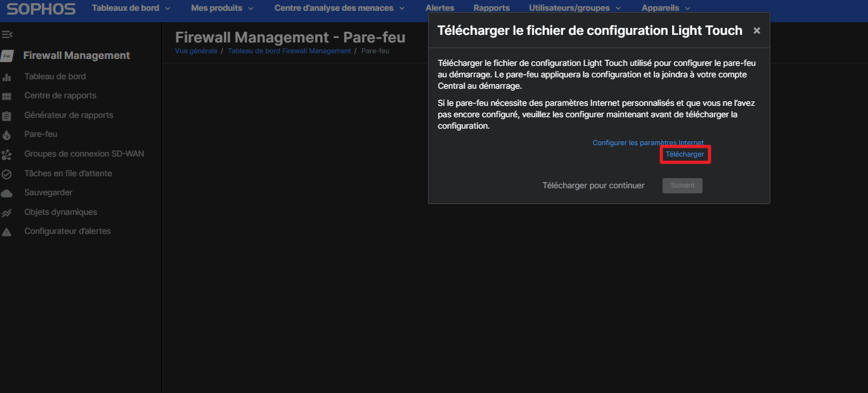Select Sauvegarder in the sidebar
This screenshot has height=393, width=868.
click(x=48, y=193)
